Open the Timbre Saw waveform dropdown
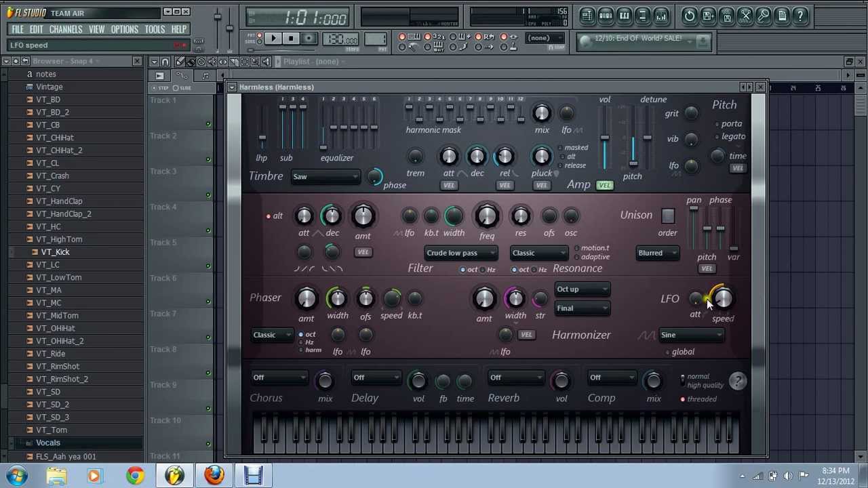 coord(325,177)
